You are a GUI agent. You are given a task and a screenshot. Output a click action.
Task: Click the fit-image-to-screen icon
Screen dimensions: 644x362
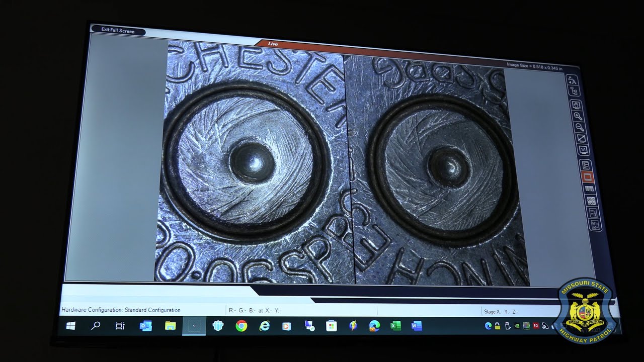click(577, 105)
